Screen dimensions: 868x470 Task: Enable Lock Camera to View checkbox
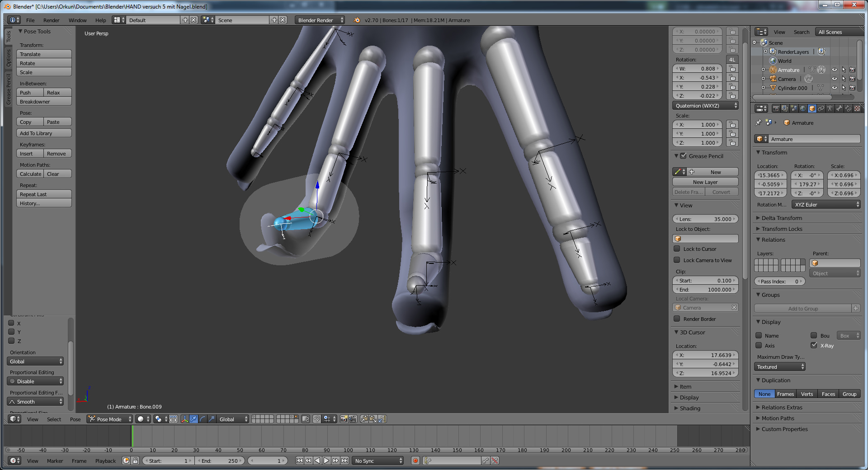click(677, 260)
